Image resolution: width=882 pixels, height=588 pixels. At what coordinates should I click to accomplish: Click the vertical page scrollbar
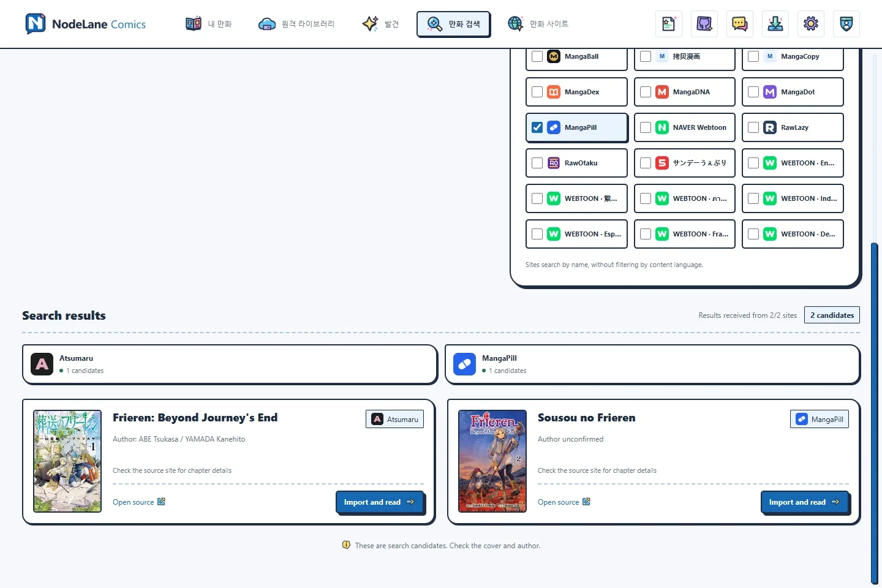[875, 413]
